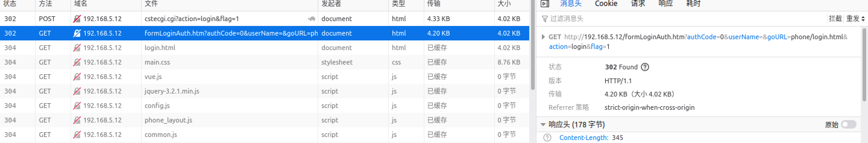Click the filter funnel icon in the headers search box

click(x=545, y=19)
